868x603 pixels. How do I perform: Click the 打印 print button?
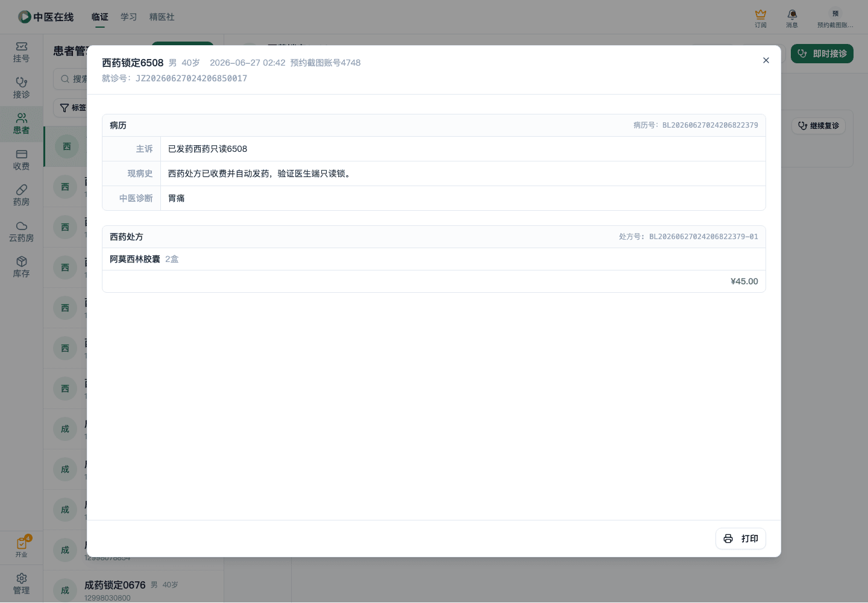pyautogui.click(x=740, y=539)
